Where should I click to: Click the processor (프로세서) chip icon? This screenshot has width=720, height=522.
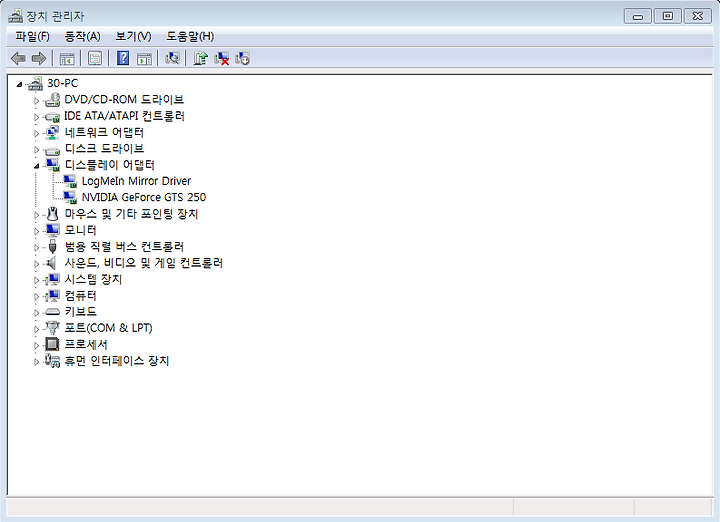pos(52,344)
